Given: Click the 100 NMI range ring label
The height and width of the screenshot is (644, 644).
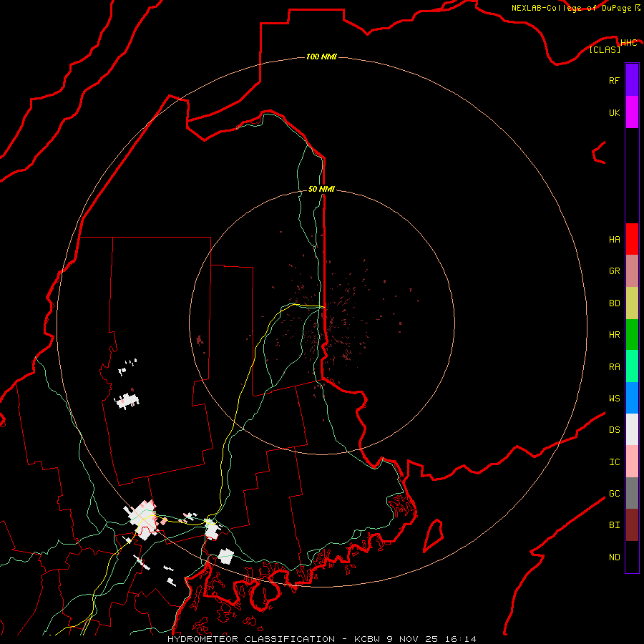Looking at the screenshot, I should [321, 57].
